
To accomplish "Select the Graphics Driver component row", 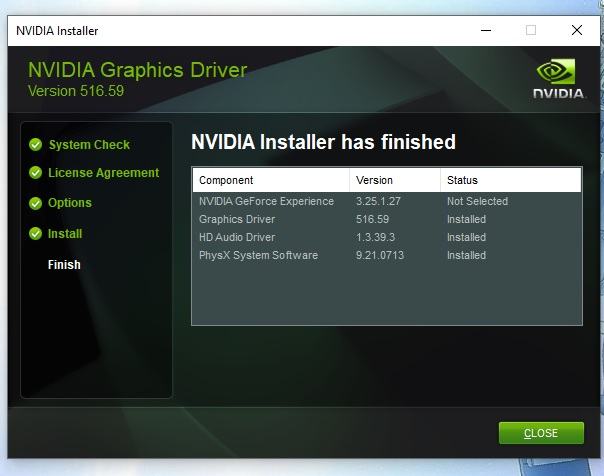I will [x=387, y=219].
